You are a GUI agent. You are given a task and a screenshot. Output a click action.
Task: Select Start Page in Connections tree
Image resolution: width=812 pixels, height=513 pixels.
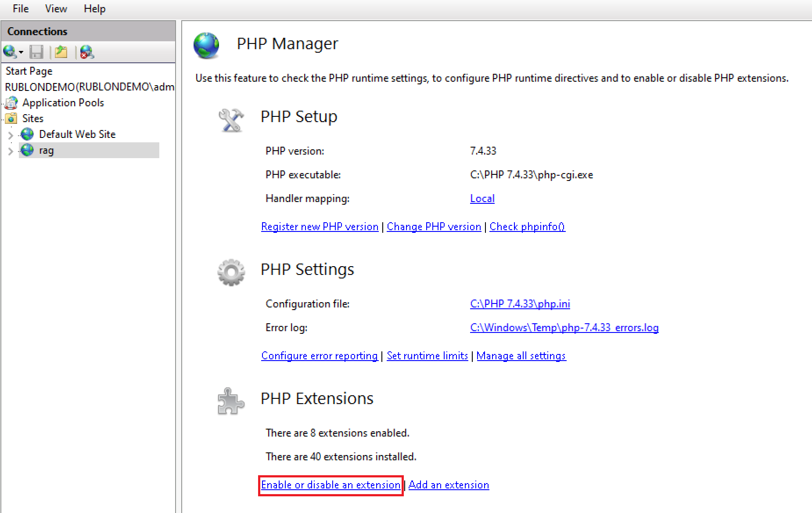[x=29, y=71]
